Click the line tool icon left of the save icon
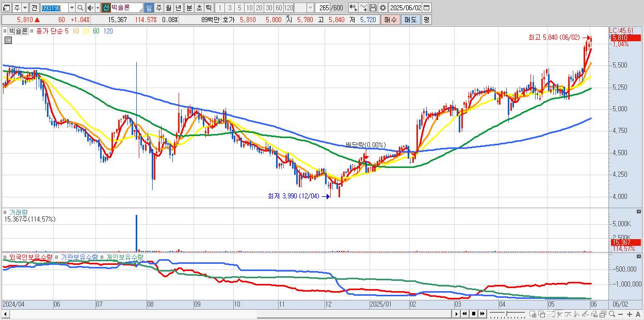This screenshot has width=644, height=320. point(363,8)
